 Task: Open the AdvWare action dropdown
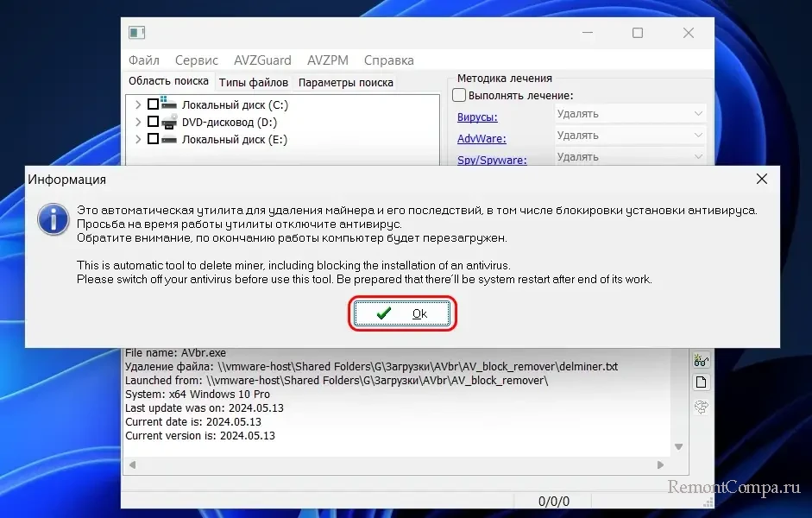pyautogui.click(x=629, y=136)
